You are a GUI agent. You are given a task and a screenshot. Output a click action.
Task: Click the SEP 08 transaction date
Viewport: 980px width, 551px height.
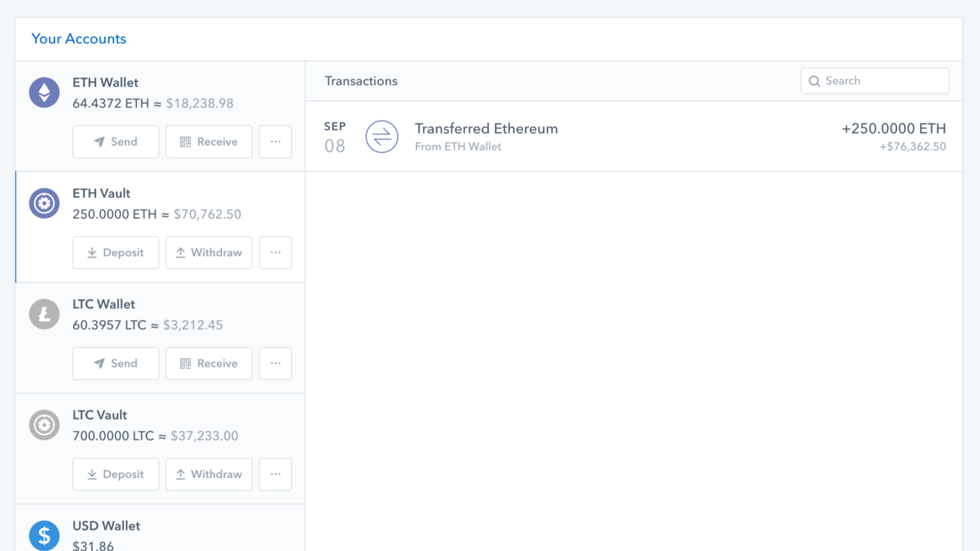click(x=335, y=137)
